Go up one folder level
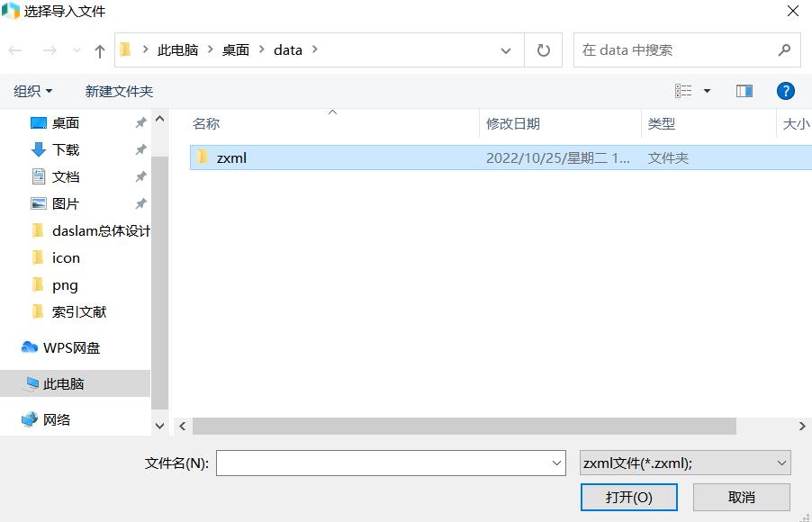This screenshot has height=522, width=812. pos(99,50)
